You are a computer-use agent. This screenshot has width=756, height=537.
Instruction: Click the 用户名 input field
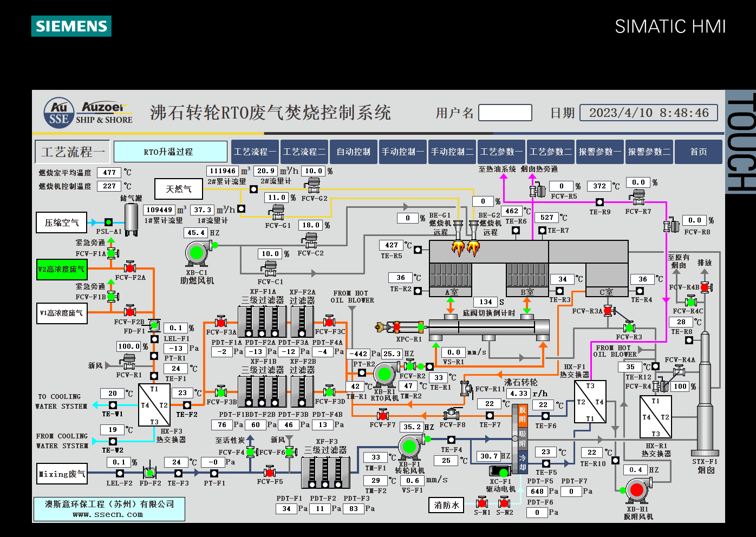click(x=505, y=113)
